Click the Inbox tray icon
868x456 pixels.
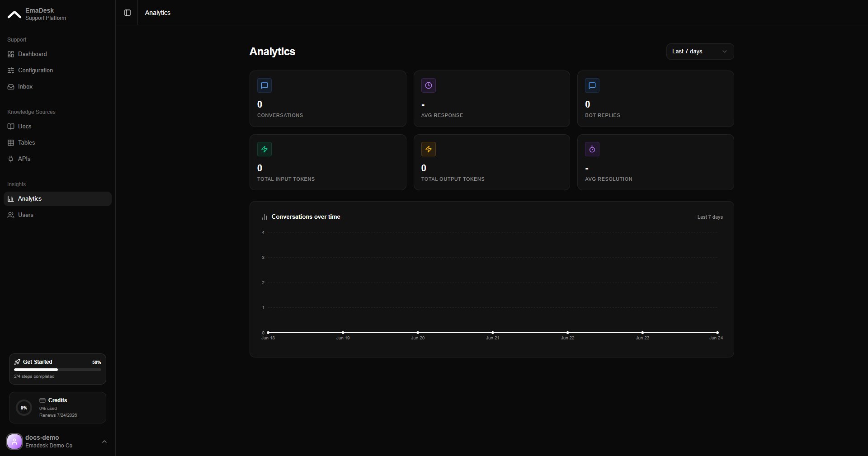coord(11,87)
